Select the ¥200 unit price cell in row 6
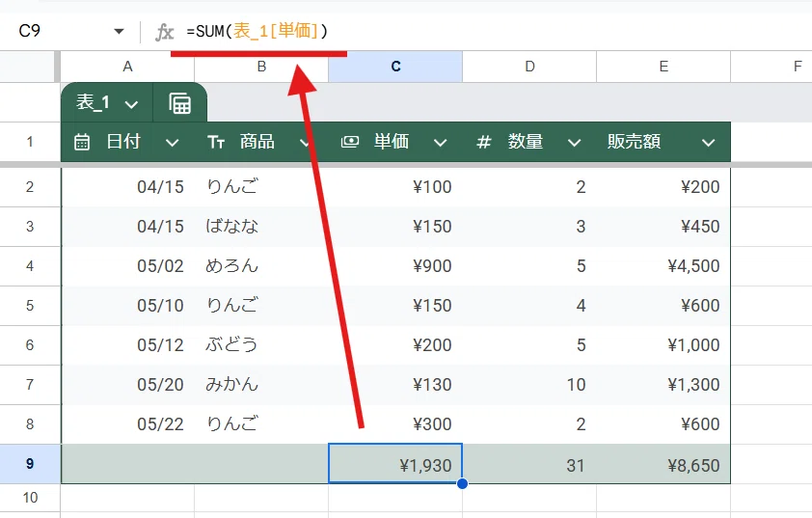This screenshot has height=518, width=812. click(x=395, y=345)
